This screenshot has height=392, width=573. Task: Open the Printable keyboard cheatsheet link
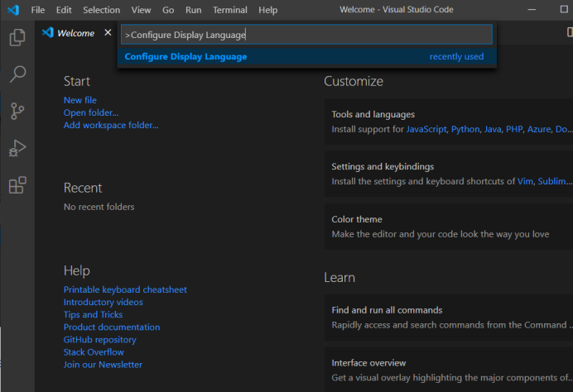point(125,289)
